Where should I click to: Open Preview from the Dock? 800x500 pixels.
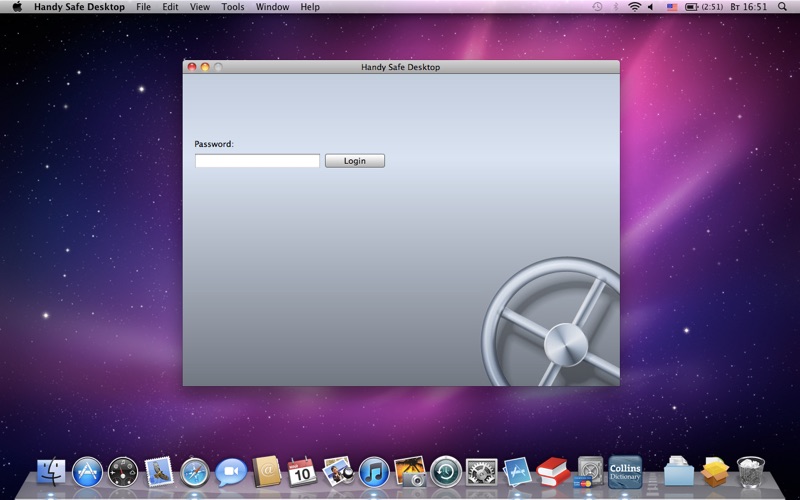click(338, 471)
